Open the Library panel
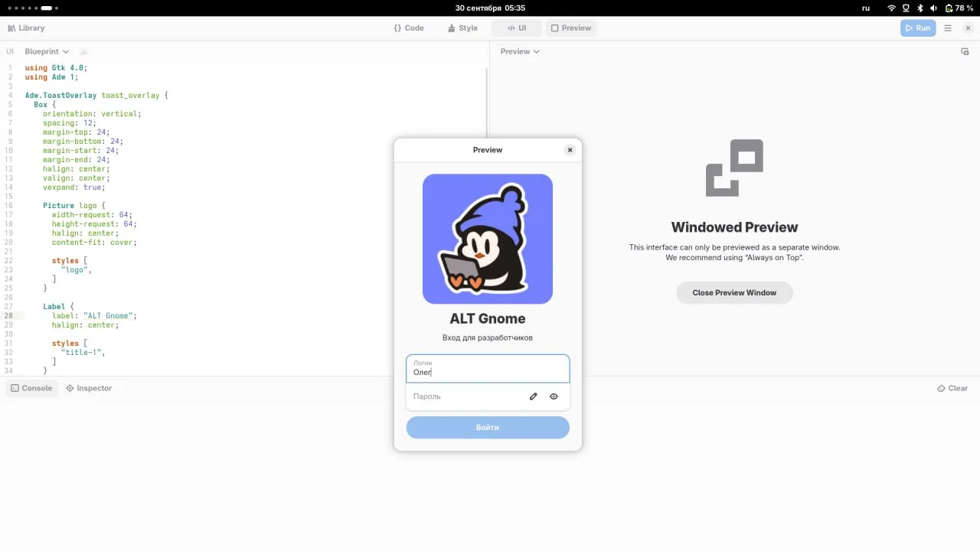Image resolution: width=980 pixels, height=551 pixels. 26,28
